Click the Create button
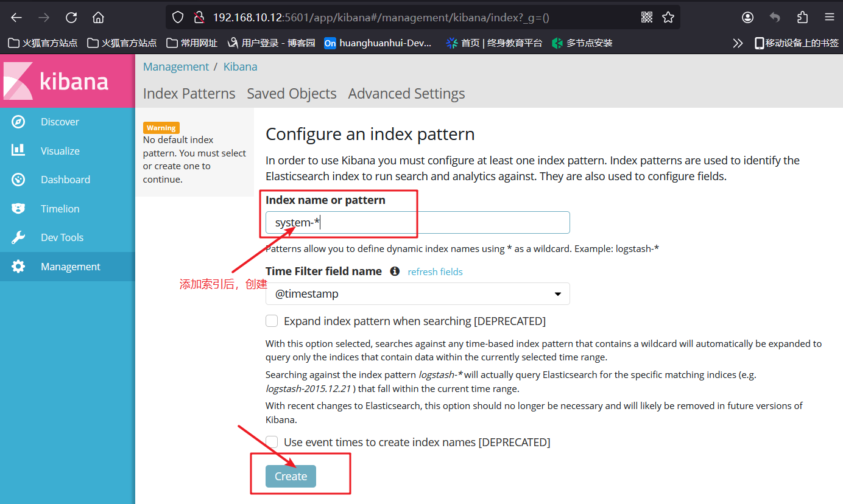Viewport: 843px width, 504px height. click(291, 476)
